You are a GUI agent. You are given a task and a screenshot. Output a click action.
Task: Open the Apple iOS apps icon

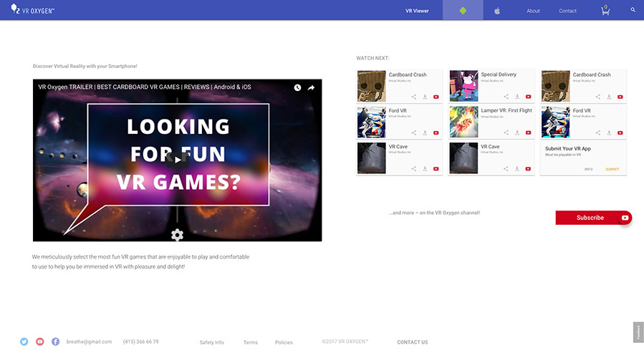click(x=497, y=11)
